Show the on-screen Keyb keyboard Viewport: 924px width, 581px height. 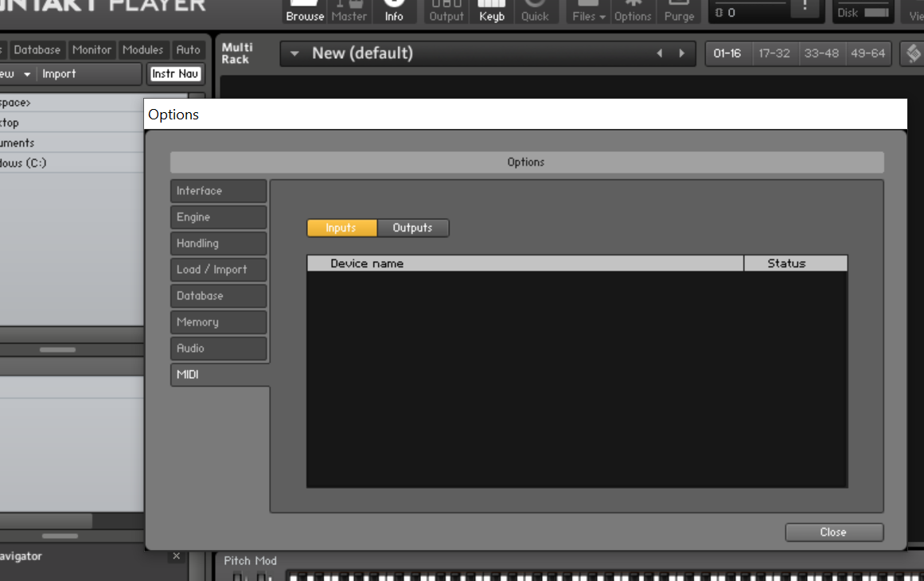[492, 11]
